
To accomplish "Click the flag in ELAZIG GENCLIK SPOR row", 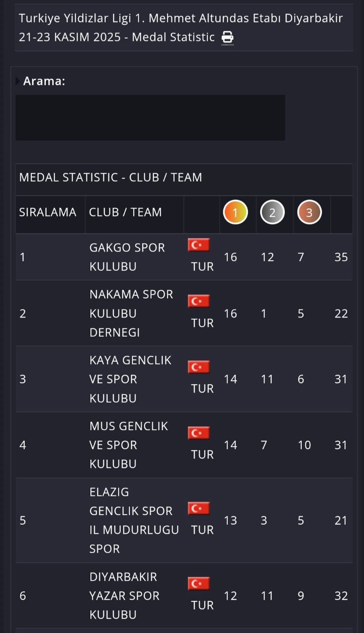I will (199, 508).
